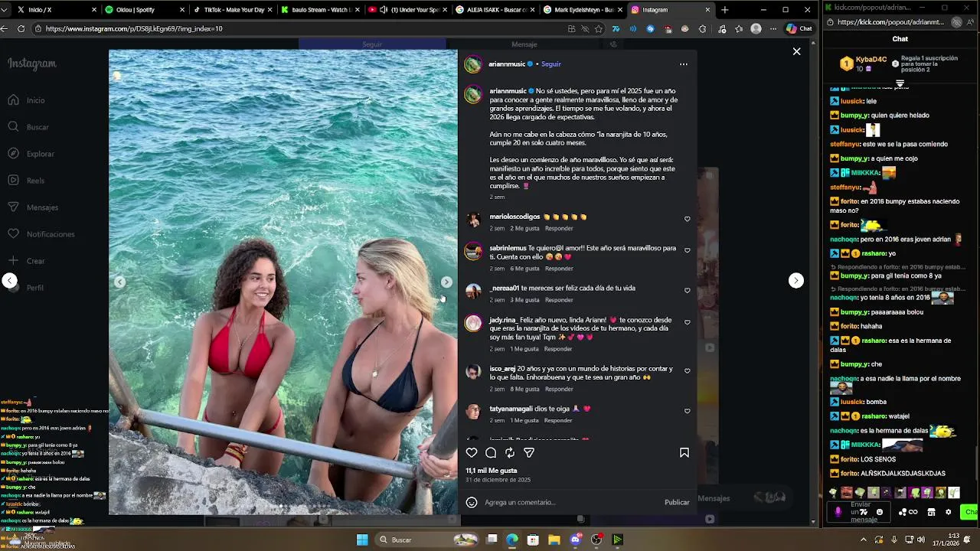Click the address bar URL
The image size is (980, 551).
[x=134, y=28]
